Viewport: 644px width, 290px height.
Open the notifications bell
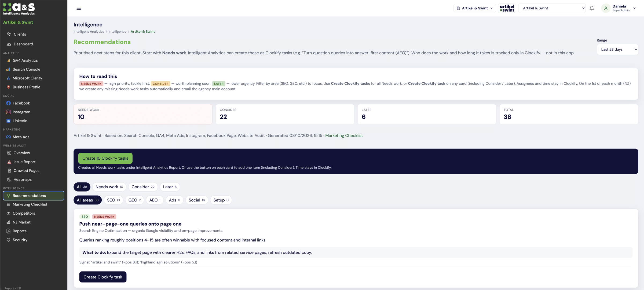(592, 8)
